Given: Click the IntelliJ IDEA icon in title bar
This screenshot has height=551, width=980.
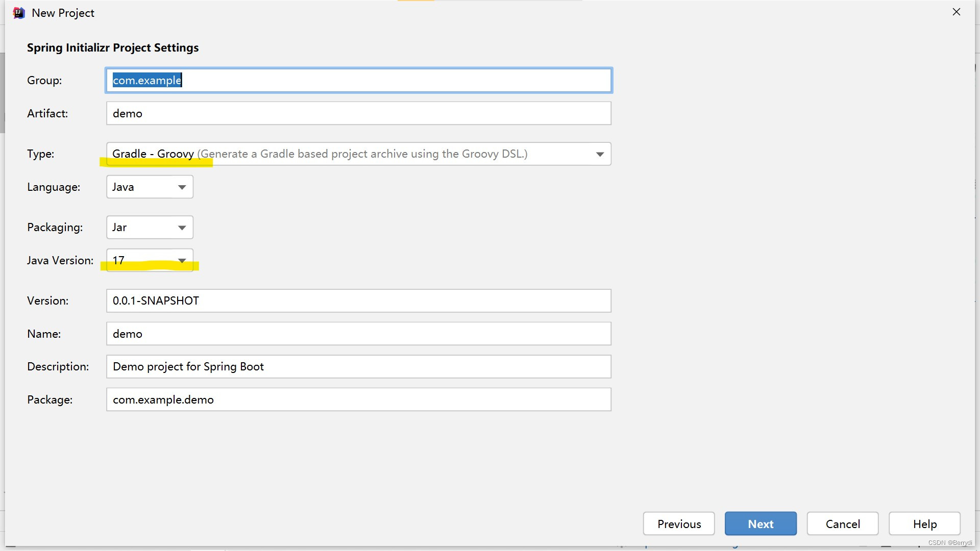Looking at the screenshot, I should 19,13.
